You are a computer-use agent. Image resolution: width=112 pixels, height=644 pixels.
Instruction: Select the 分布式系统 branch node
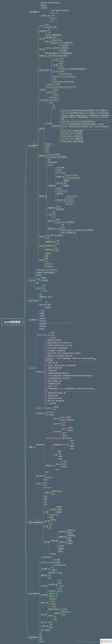(x=33, y=593)
